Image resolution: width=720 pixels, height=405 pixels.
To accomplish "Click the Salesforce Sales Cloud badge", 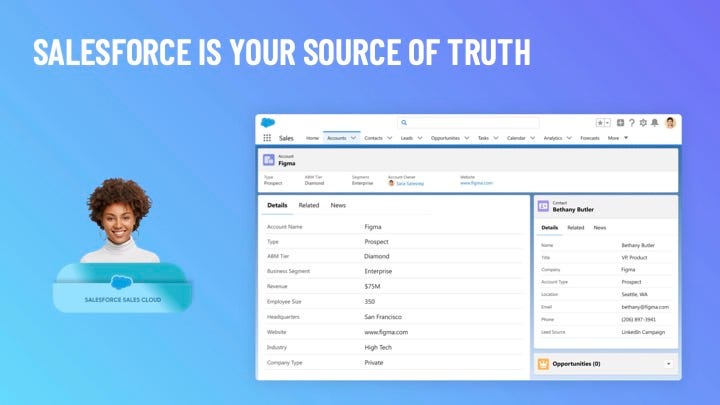I will 123,288.
